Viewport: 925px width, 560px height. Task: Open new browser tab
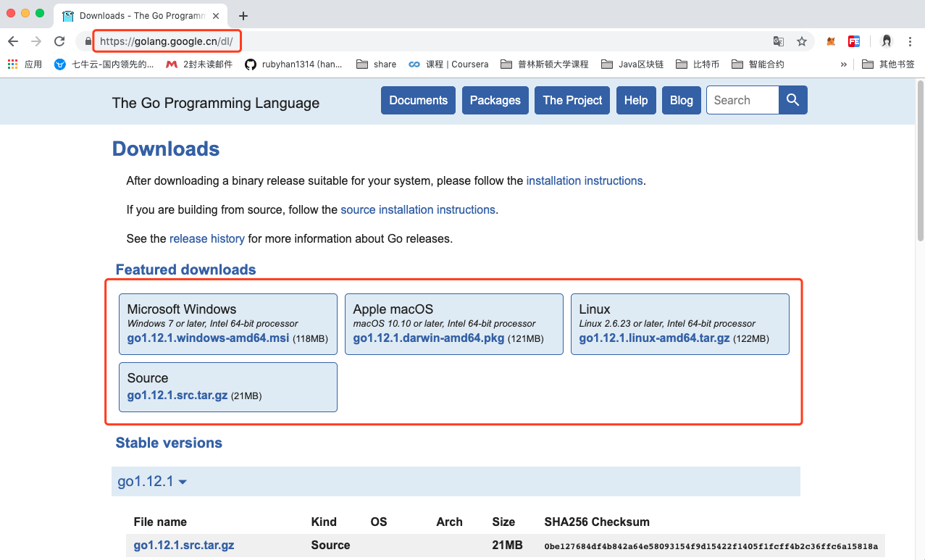click(243, 16)
